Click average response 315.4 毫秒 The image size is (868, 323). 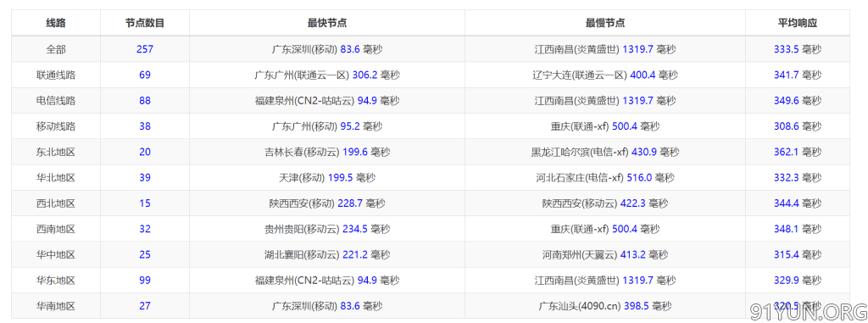click(x=798, y=255)
